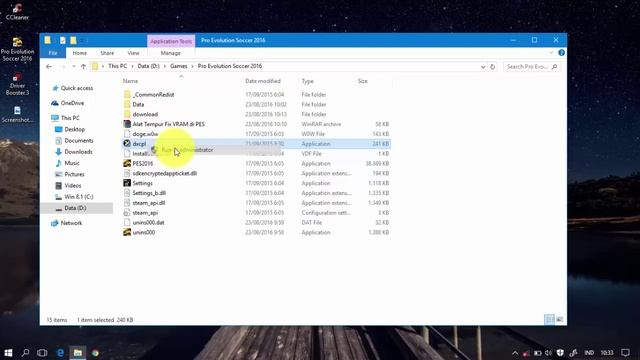Click Data (D:) in address path

[x=148, y=66]
